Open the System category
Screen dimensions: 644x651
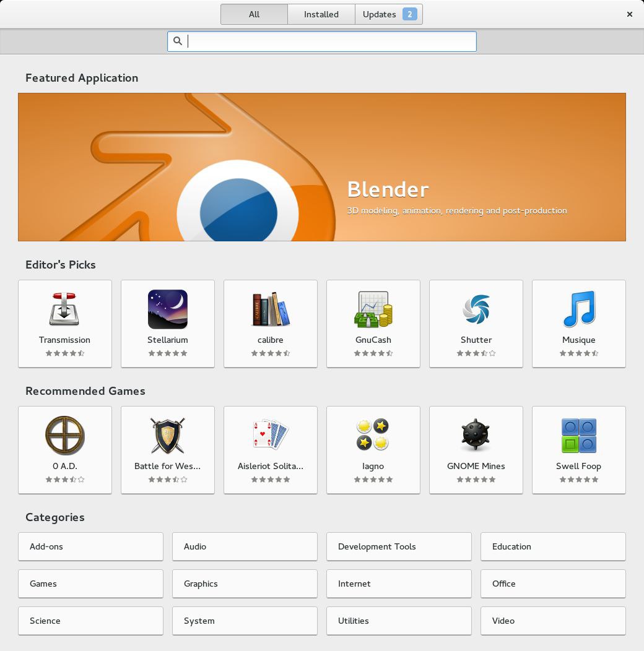[x=245, y=621]
